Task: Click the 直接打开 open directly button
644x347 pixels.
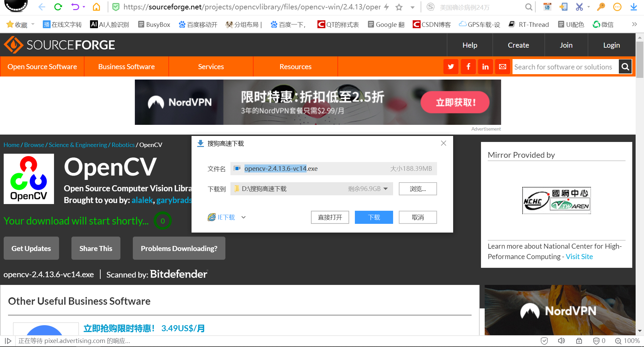Action: 330,217
